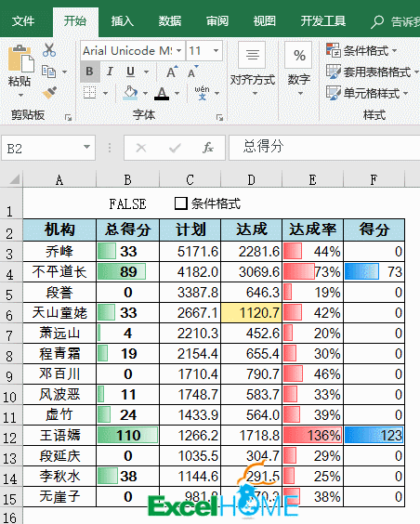This screenshot has height=524, width=420.
Task: Switch to the 数据 (Data) tab
Action: (170, 21)
